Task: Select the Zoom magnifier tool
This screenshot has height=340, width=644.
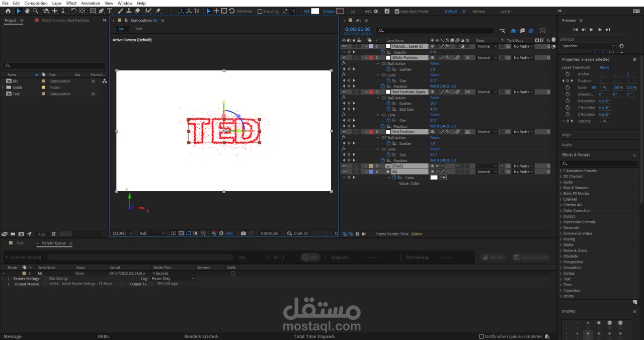Action: pyautogui.click(x=35, y=11)
